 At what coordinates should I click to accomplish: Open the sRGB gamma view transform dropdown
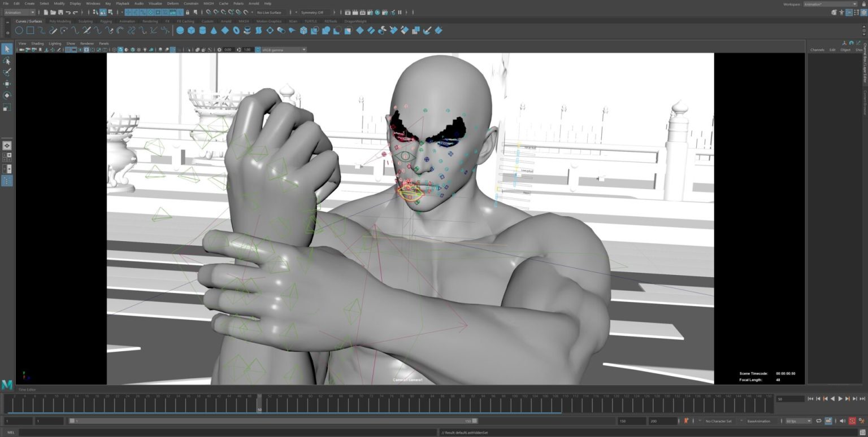click(283, 49)
